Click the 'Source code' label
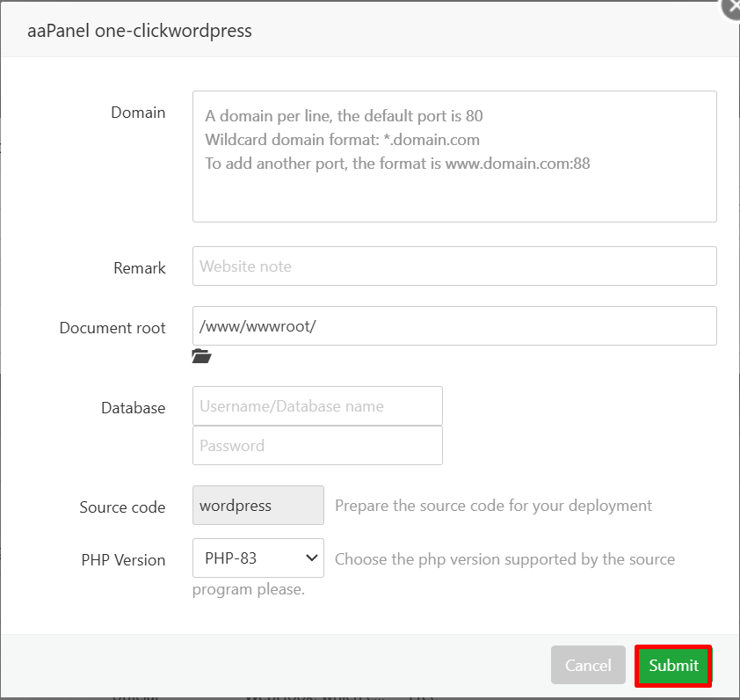This screenshot has width=740, height=700. click(x=123, y=507)
